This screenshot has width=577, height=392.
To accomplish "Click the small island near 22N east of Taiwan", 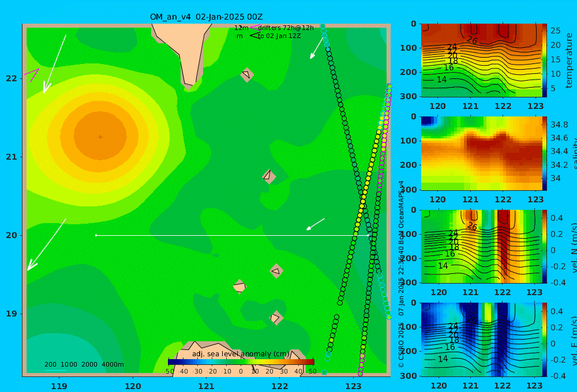I will click(247, 74).
